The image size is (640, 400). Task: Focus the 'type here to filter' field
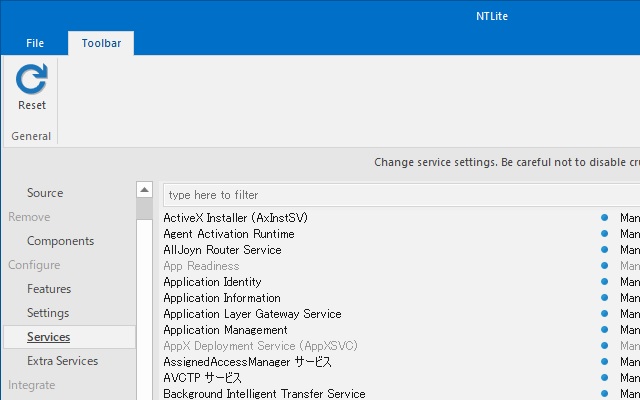402,195
